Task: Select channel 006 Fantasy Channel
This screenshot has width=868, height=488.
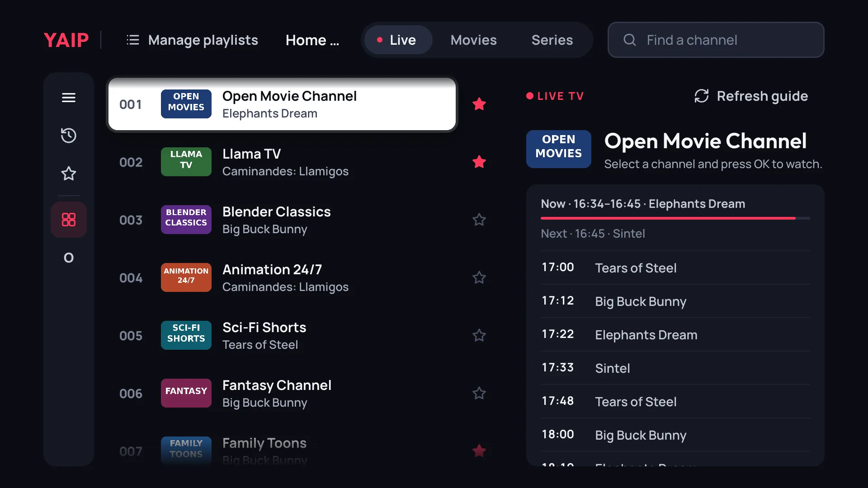Action: [x=282, y=393]
